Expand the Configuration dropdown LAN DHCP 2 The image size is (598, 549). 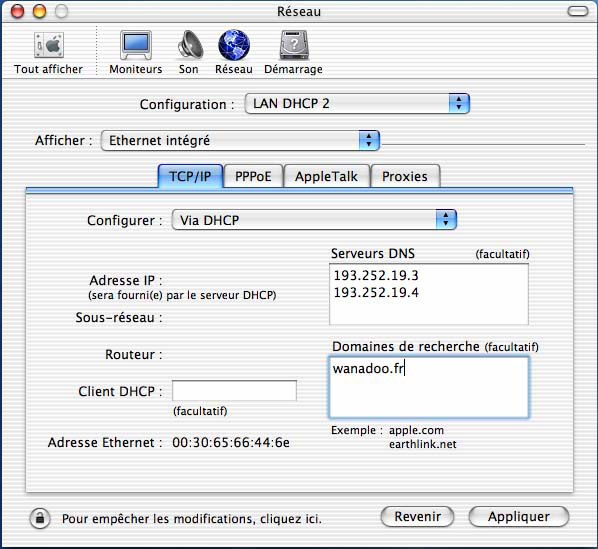pyautogui.click(x=357, y=104)
